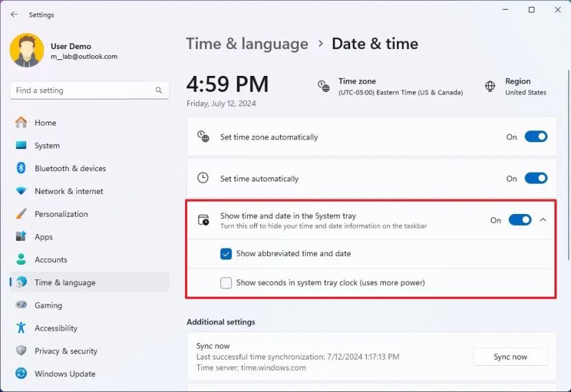Open Accessibility settings
The height and width of the screenshot is (392, 571).
point(90,328)
